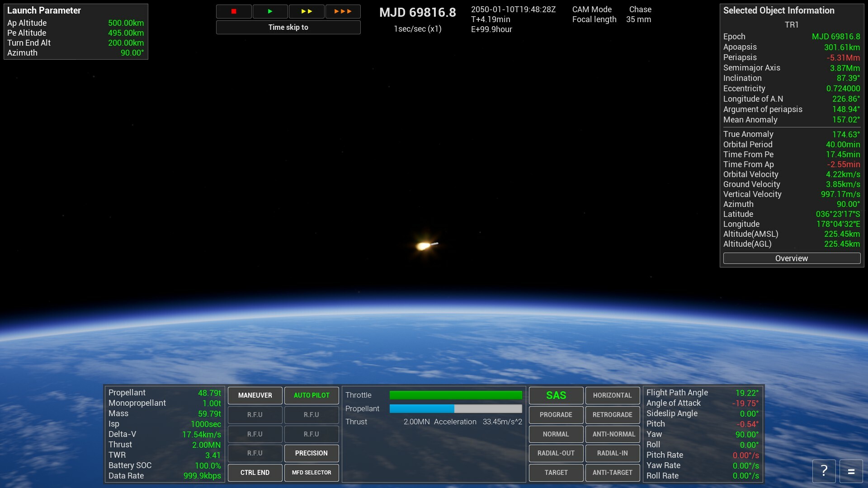This screenshot has height=488, width=868.
Task: Open the Maneuver planner
Action: [255, 395]
